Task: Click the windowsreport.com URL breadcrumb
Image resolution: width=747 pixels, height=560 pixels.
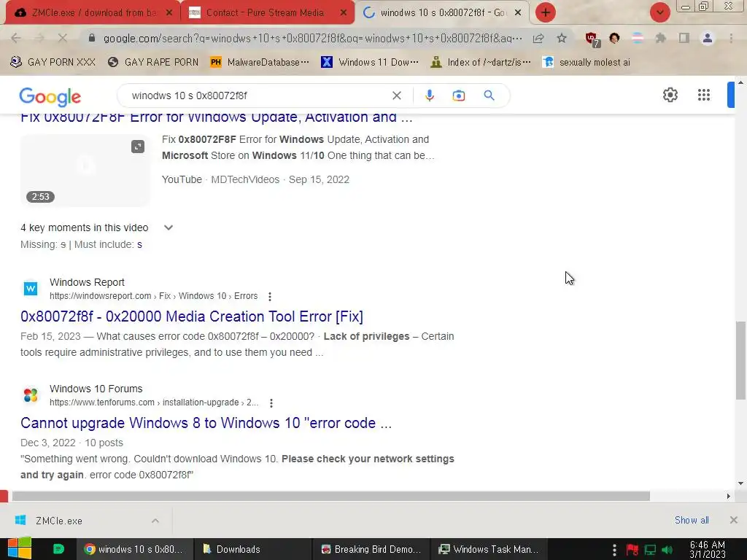Action: tap(153, 296)
